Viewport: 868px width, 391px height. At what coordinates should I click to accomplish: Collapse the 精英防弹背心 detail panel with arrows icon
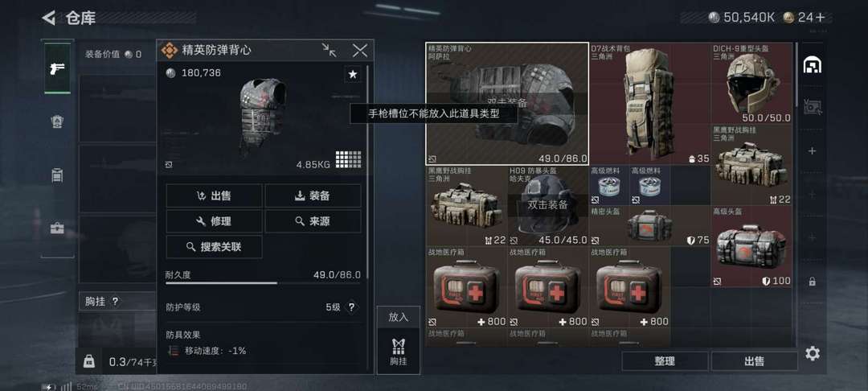330,51
